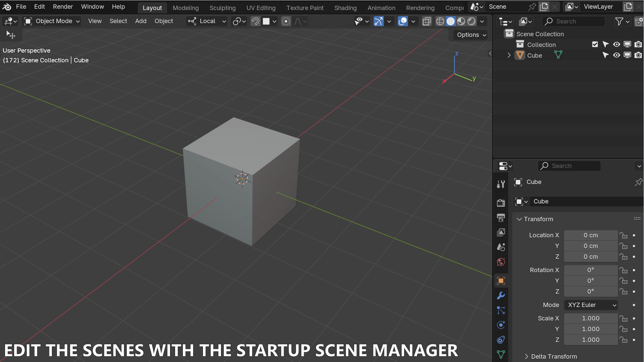Open the Physics properties tab
This screenshot has width=644, height=362.
tap(501, 325)
